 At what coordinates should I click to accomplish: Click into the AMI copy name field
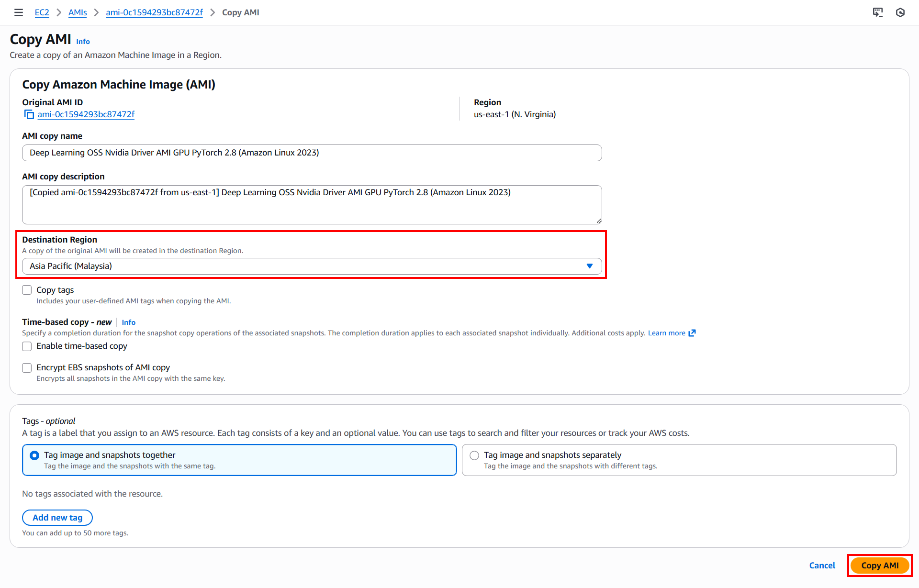(312, 153)
